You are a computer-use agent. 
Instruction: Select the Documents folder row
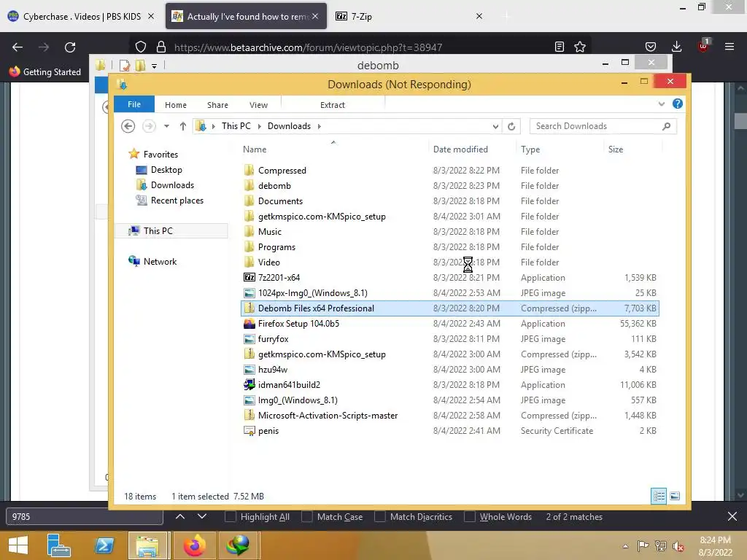tap(449, 201)
